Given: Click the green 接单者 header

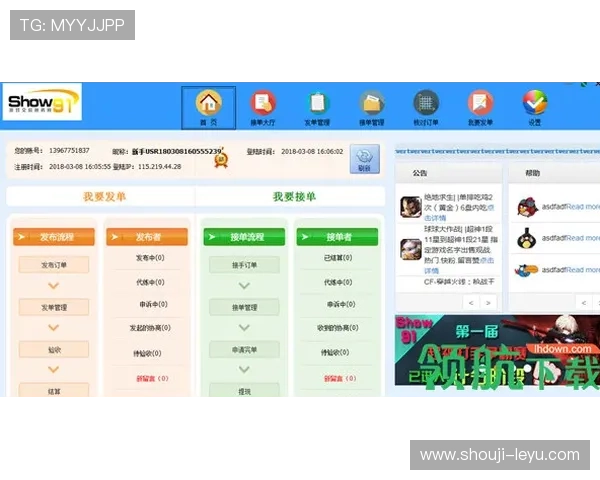Looking at the screenshot, I should 337,237.
